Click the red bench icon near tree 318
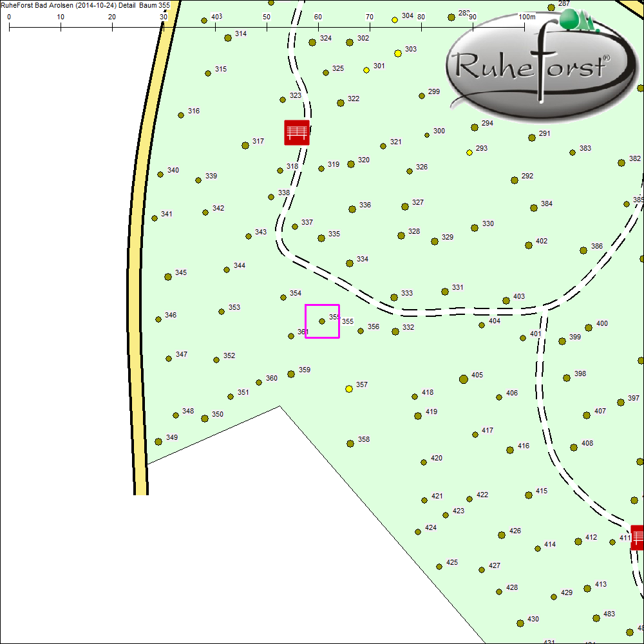Image resolution: width=644 pixels, height=644 pixels. click(297, 132)
